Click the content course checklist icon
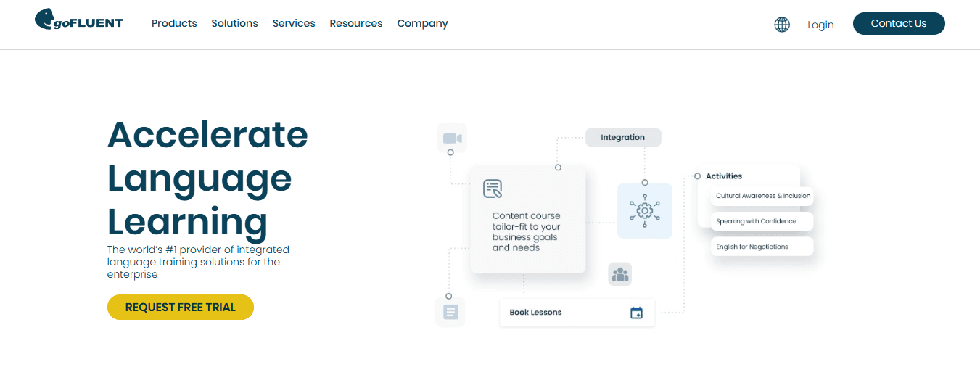The height and width of the screenshot is (367, 980). pyautogui.click(x=493, y=189)
